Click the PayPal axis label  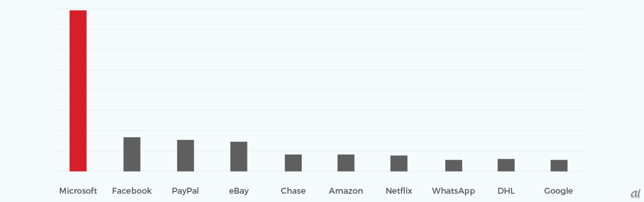[x=185, y=191]
